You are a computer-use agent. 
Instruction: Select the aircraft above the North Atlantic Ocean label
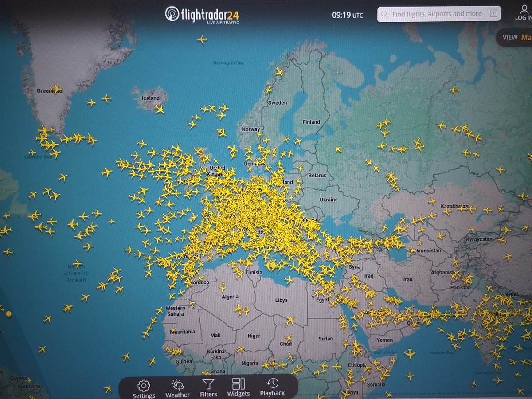77,264
